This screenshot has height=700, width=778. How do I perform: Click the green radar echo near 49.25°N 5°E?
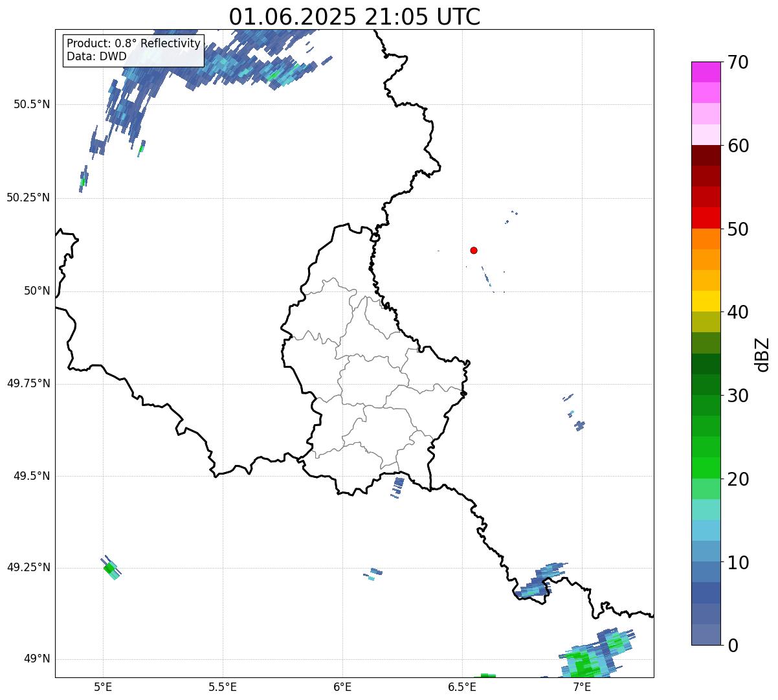click(109, 568)
